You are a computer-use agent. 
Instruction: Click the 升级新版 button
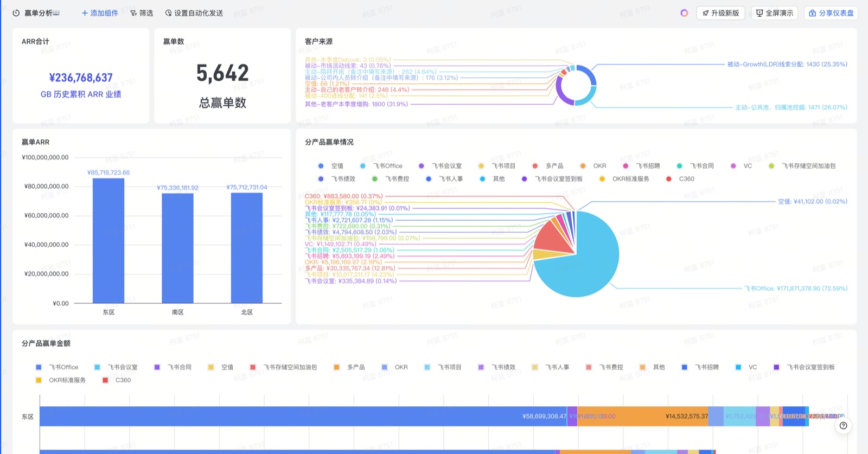click(720, 13)
